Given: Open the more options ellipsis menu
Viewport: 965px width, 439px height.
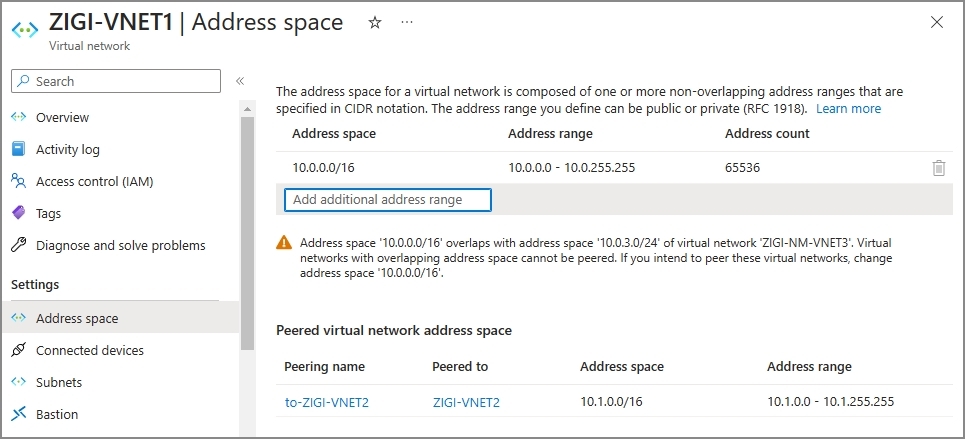Looking at the screenshot, I should [407, 22].
